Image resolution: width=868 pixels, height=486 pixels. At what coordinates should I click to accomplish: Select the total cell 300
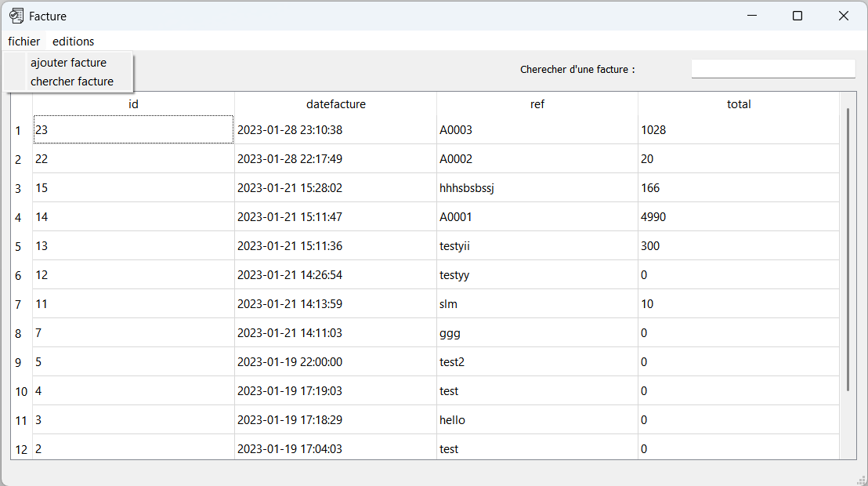[x=739, y=246]
